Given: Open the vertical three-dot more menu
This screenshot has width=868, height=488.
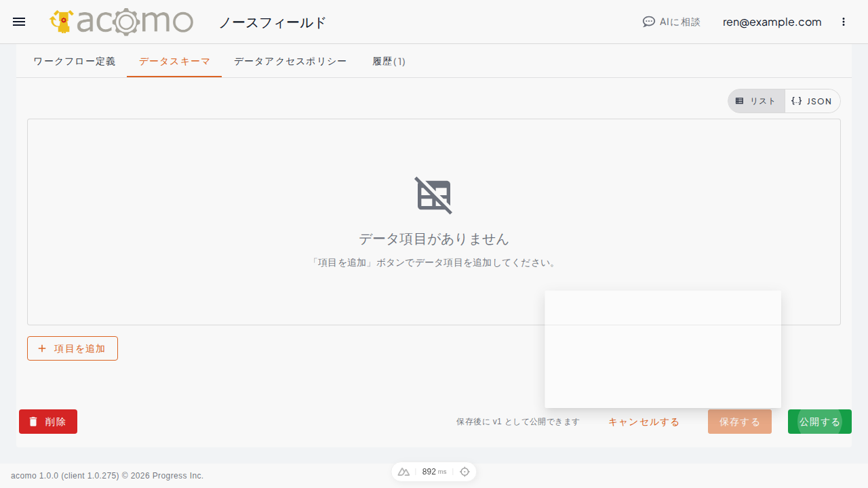Looking at the screenshot, I should click(x=844, y=22).
